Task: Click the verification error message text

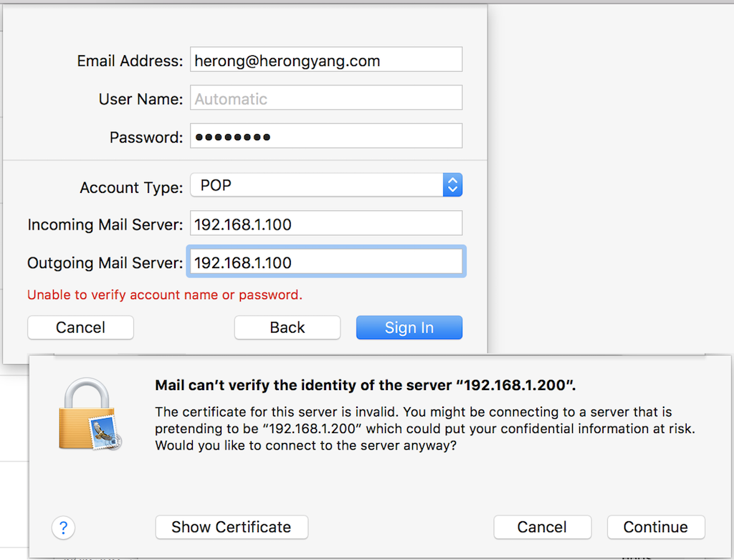Action: tap(164, 295)
